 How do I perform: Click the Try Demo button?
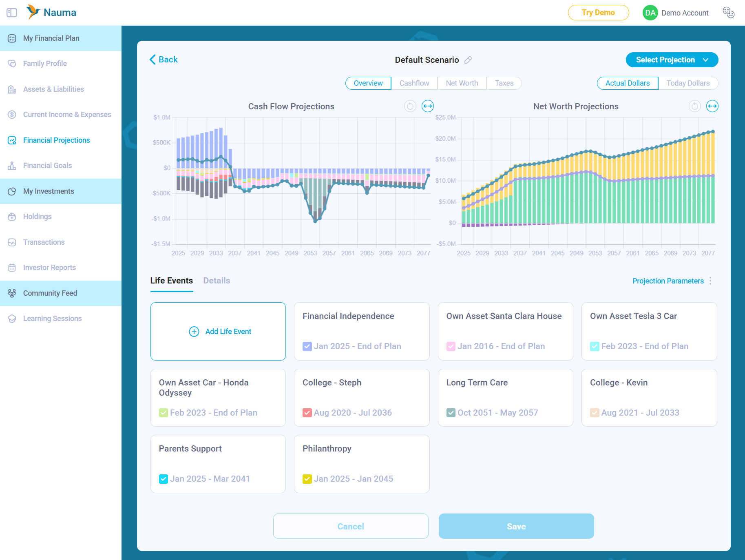click(598, 13)
